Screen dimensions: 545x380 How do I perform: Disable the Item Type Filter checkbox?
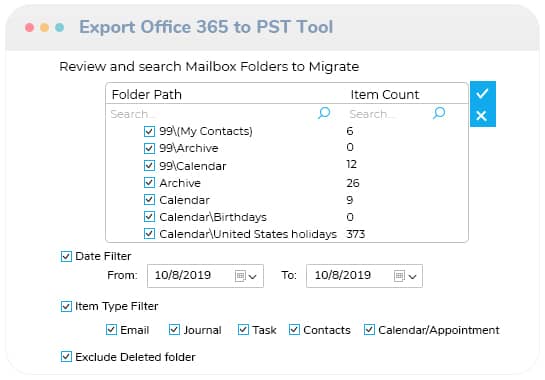[66, 307]
